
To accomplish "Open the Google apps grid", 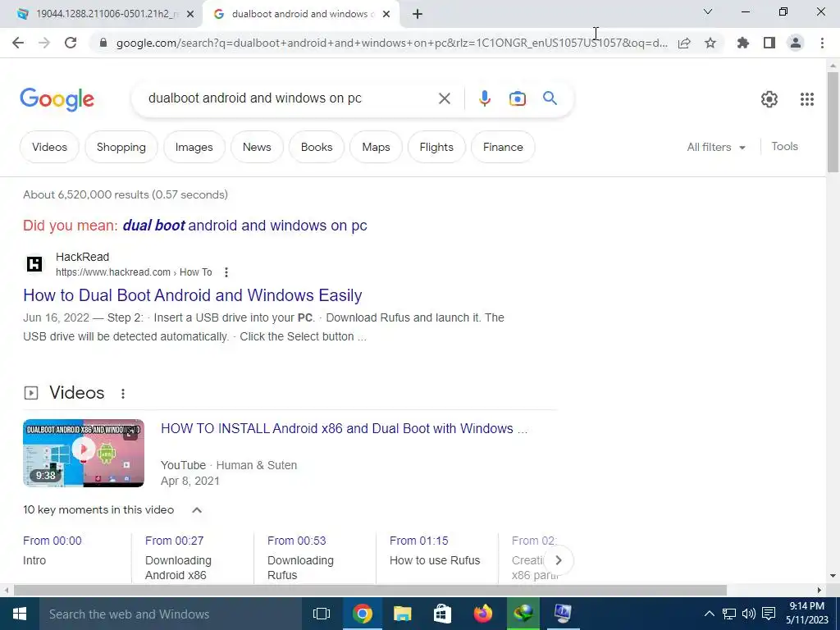I will point(807,99).
